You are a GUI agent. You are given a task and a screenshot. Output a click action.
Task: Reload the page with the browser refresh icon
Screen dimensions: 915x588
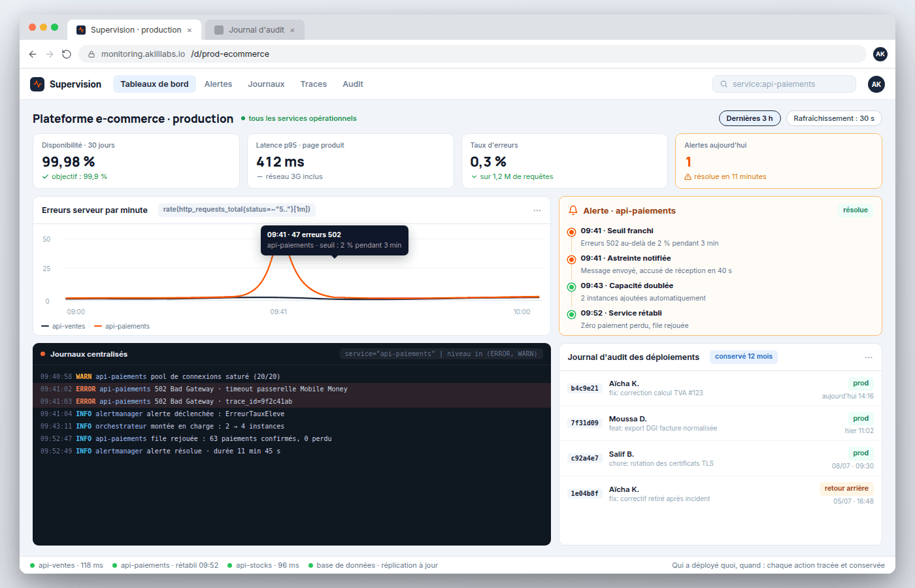pos(67,54)
